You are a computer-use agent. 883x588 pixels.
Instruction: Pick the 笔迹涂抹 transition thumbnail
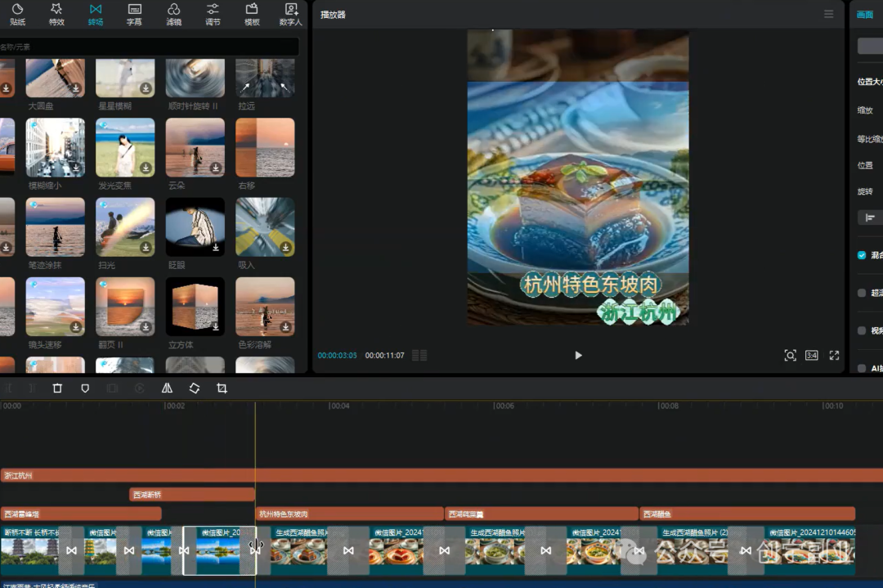(56, 227)
